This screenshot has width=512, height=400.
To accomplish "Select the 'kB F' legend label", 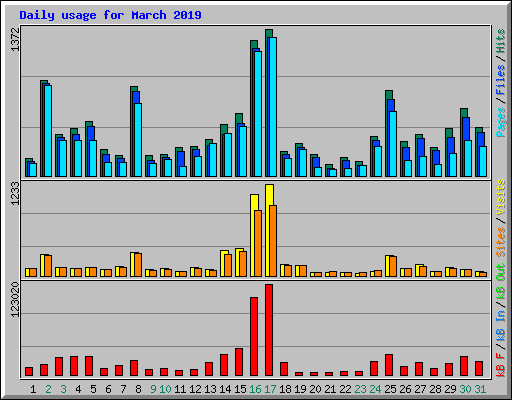I will 500,365.
